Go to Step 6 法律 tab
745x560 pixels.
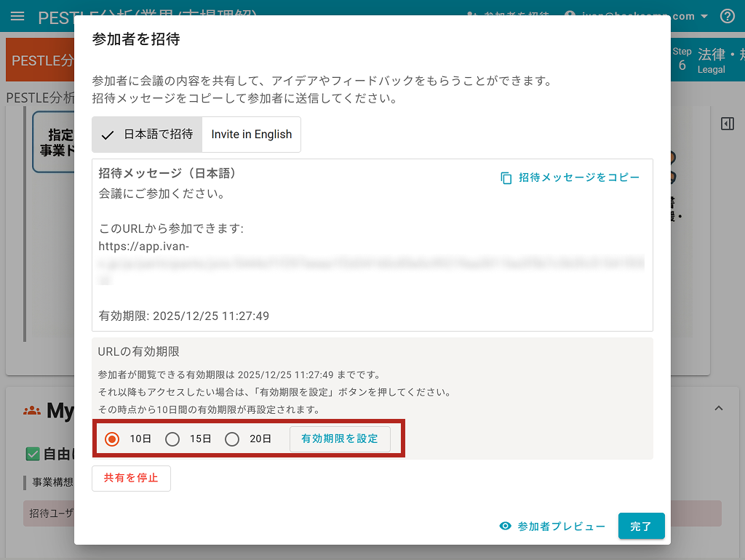point(707,60)
